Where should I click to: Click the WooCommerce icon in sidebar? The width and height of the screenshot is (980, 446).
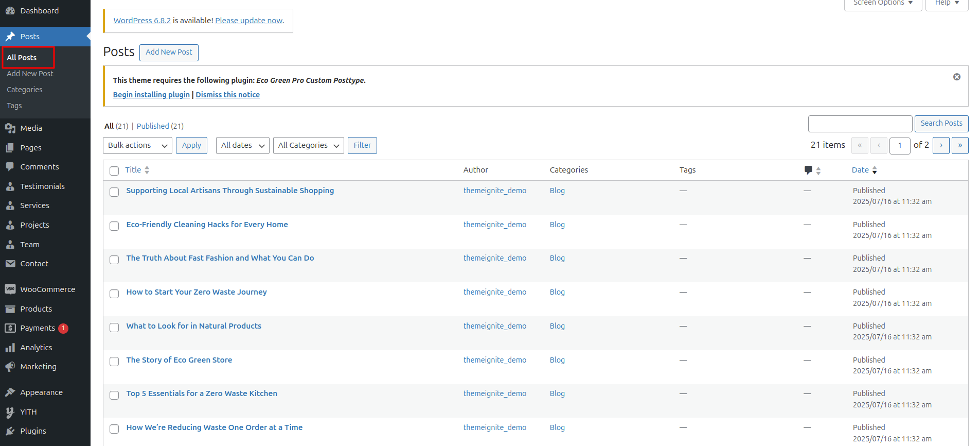click(x=10, y=289)
